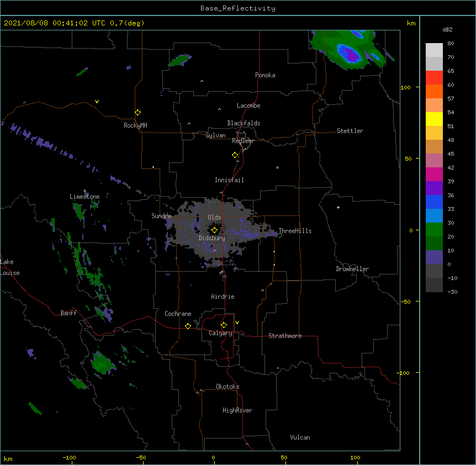Click the Sundre town label
The width and height of the screenshot is (476, 465).
pos(161,216)
